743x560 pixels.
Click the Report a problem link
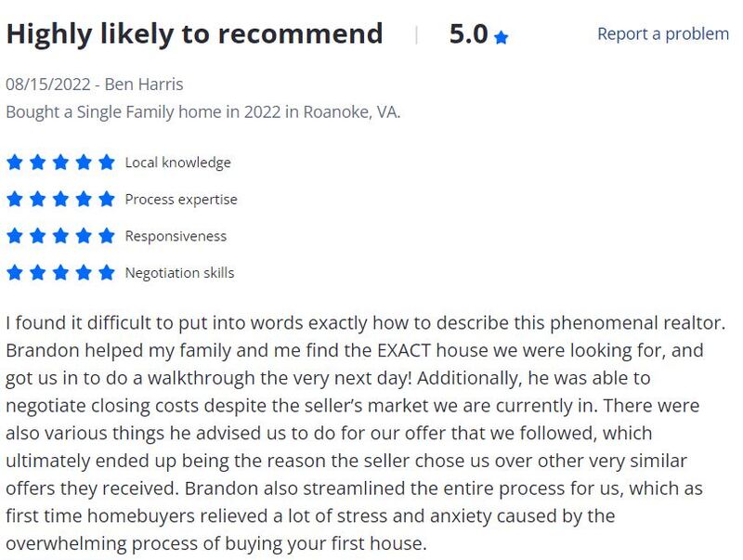coord(663,34)
